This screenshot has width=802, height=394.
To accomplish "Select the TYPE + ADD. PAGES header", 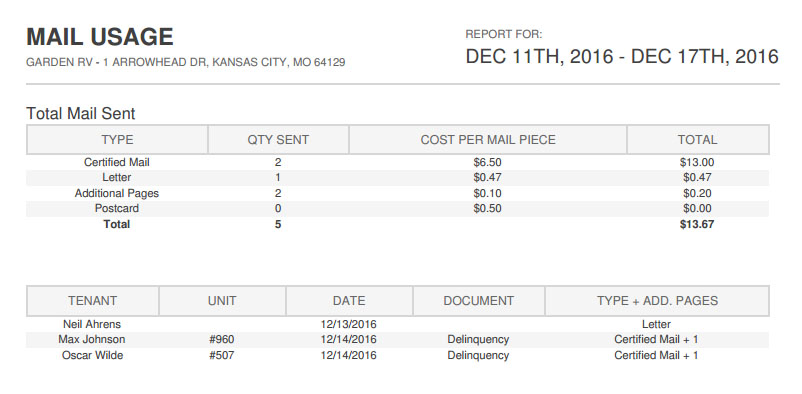I will pyautogui.click(x=657, y=301).
